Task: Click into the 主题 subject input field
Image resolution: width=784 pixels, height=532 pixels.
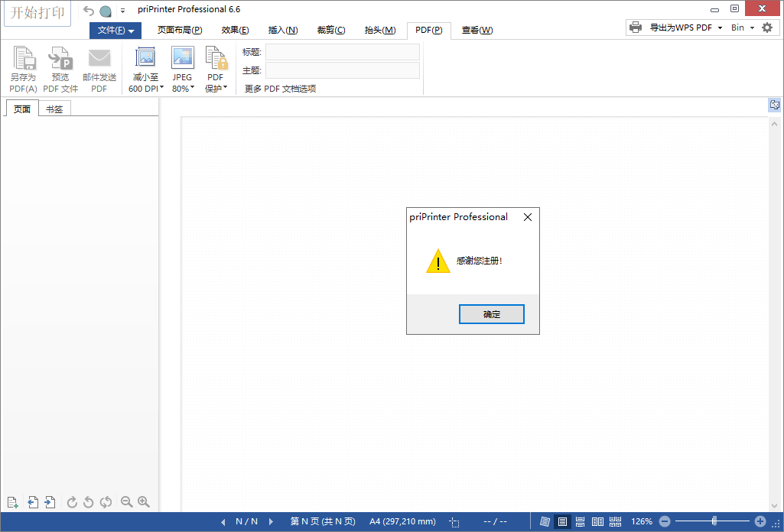Action: click(343, 70)
